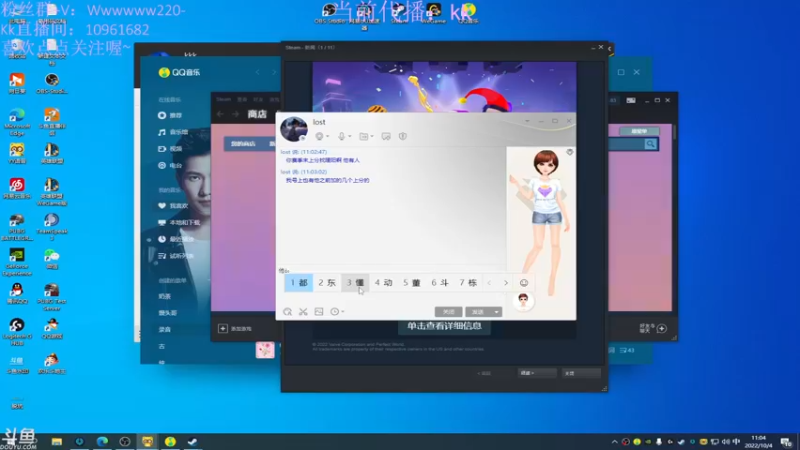800x450 pixels.
Task: Click the gray close button in chat window
Action: click(x=448, y=312)
